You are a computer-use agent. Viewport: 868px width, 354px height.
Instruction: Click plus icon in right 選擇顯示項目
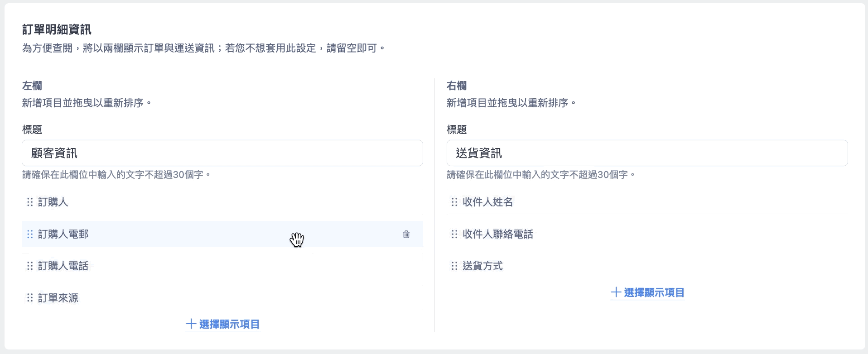(616, 292)
